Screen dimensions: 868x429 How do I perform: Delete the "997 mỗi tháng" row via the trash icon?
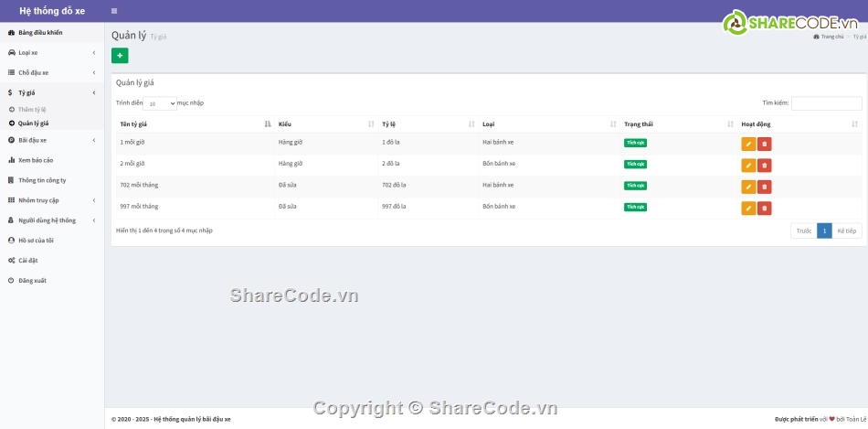tap(765, 209)
